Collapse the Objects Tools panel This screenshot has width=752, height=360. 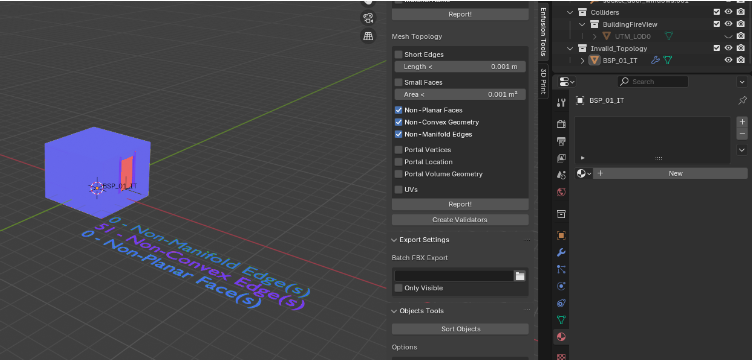394,311
